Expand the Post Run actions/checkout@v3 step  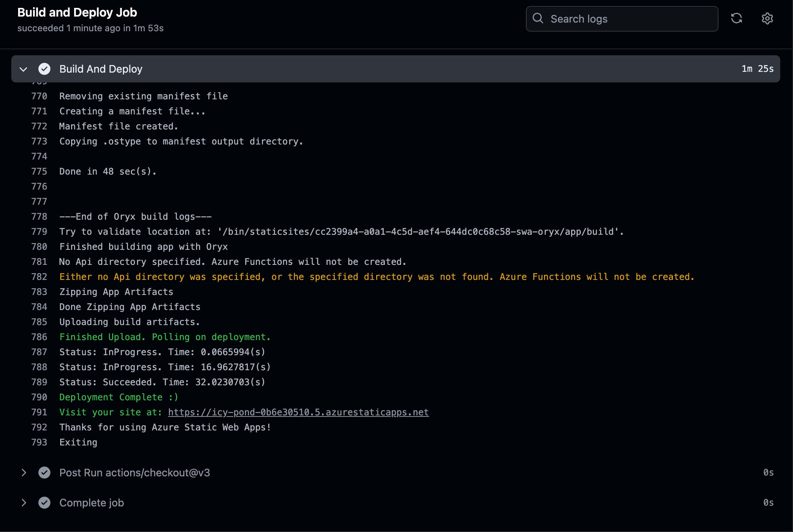(x=24, y=473)
